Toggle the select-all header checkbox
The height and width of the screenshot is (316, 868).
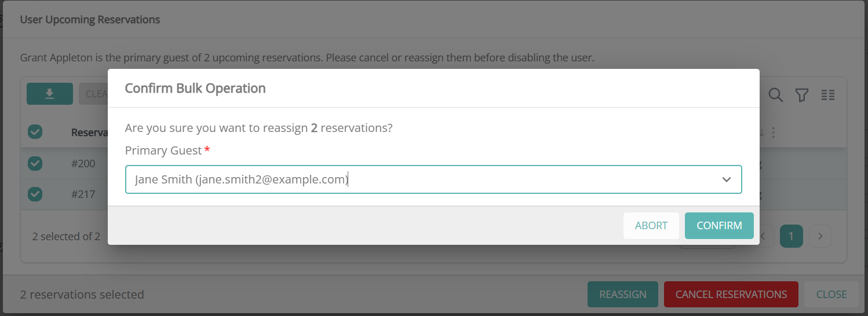35,133
